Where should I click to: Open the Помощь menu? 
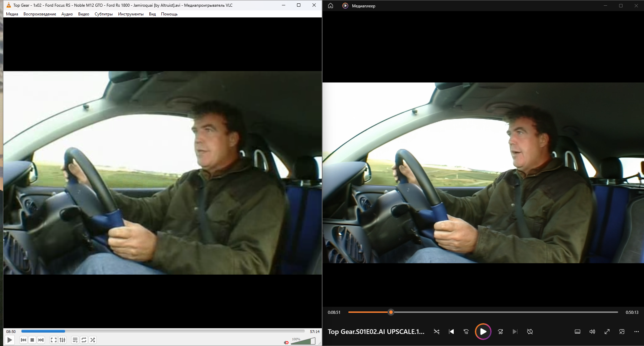pyautogui.click(x=169, y=14)
